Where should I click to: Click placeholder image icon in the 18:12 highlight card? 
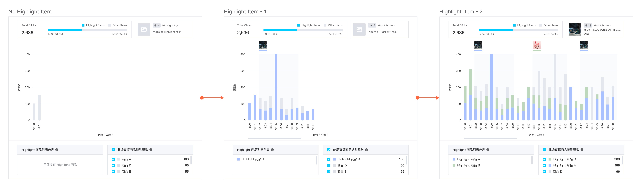359,30
